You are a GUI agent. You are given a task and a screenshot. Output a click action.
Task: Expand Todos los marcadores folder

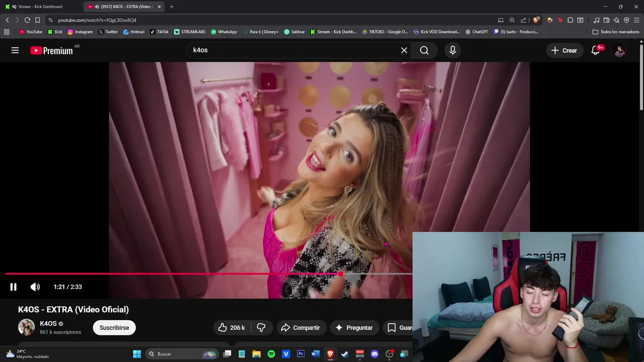click(616, 32)
